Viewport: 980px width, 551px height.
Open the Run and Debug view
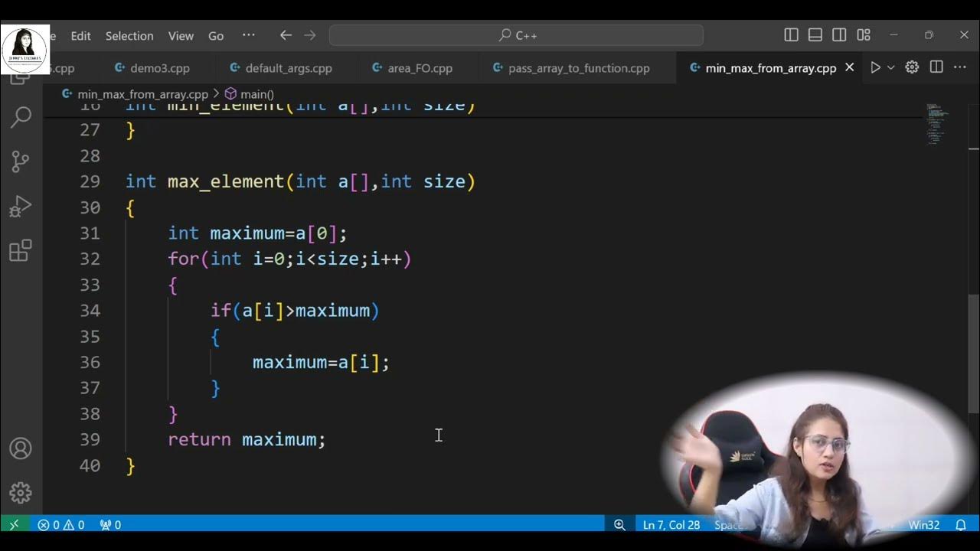click(21, 207)
